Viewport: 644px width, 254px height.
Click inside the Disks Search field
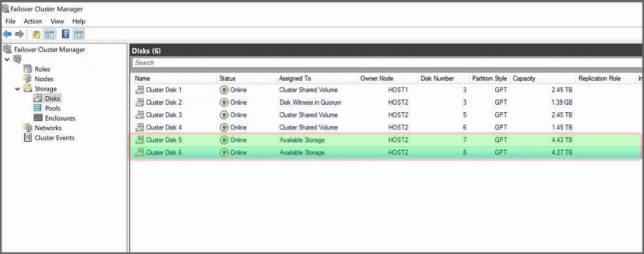tap(387, 62)
